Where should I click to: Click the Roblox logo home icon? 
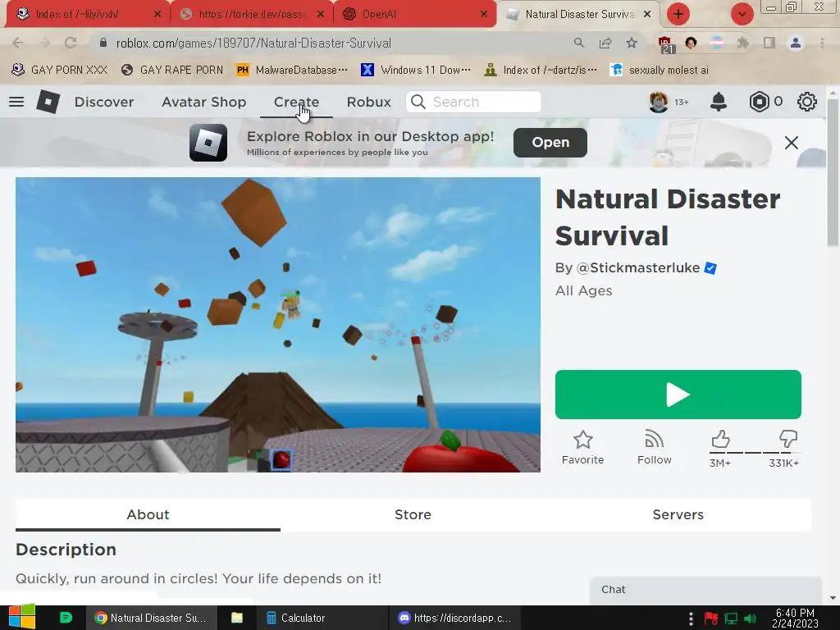tap(48, 102)
